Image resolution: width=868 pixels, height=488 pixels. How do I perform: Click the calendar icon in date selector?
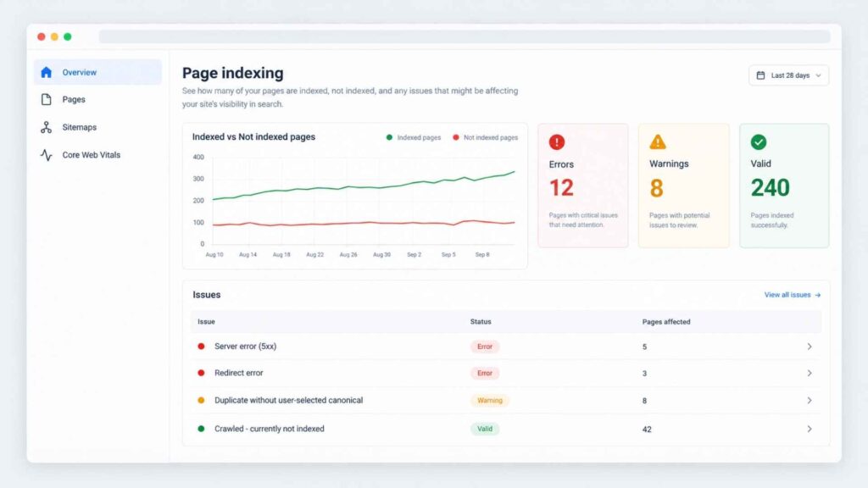(x=760, y=75)
